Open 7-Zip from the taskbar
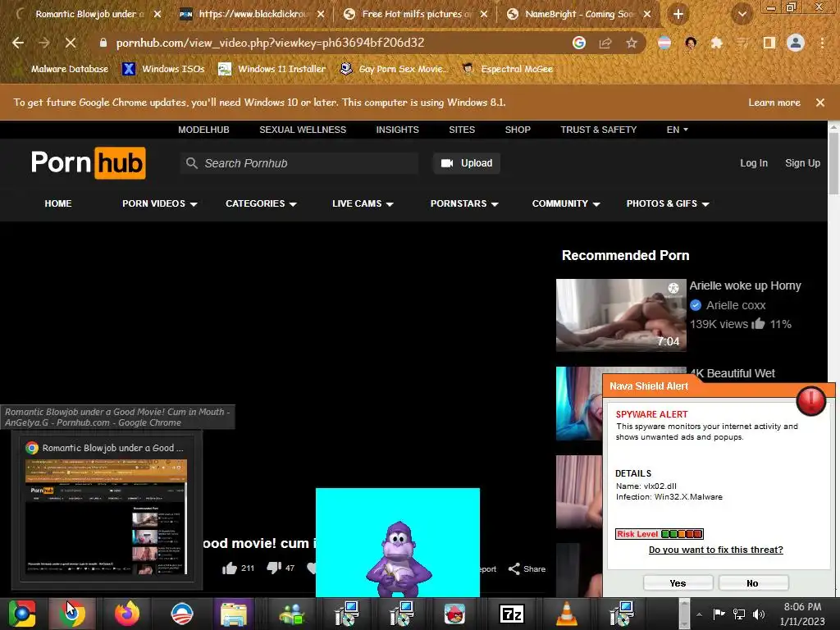Image resolution: width=840 pixels, height=630 pixels. click(x=511, y=614)
